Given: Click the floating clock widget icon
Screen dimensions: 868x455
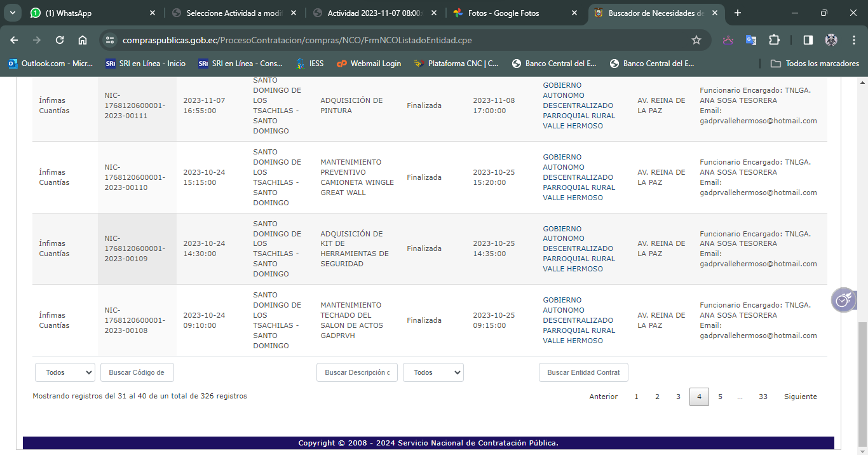Looking at the screenshot, I should pos(843,300).
